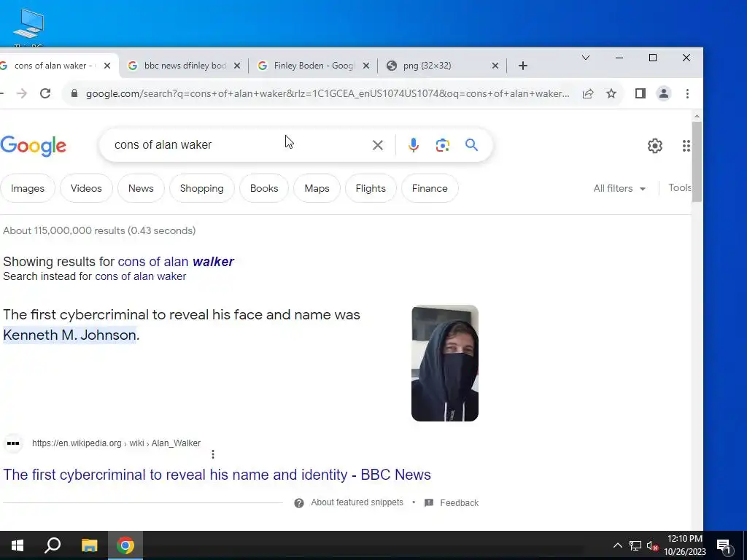Click the en.wikipedia.org Alan_Walker URL text
Image resolution: width=747 pixels, height=560 pixels.
(x=116, y=443)
